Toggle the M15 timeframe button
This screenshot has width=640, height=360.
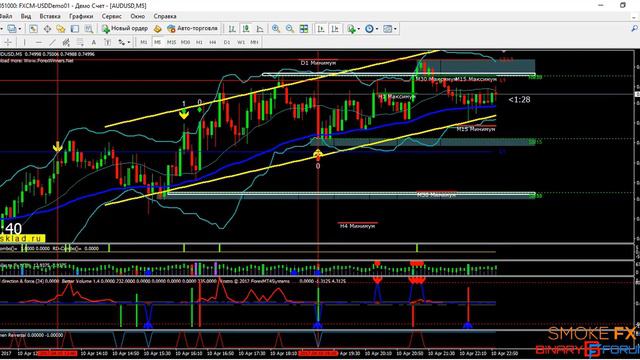(171, 42)
